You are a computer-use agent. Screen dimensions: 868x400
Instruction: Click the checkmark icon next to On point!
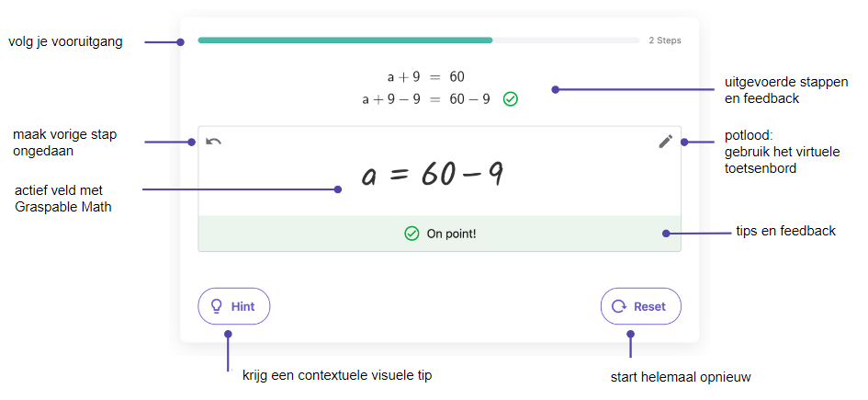pos(411,234)
